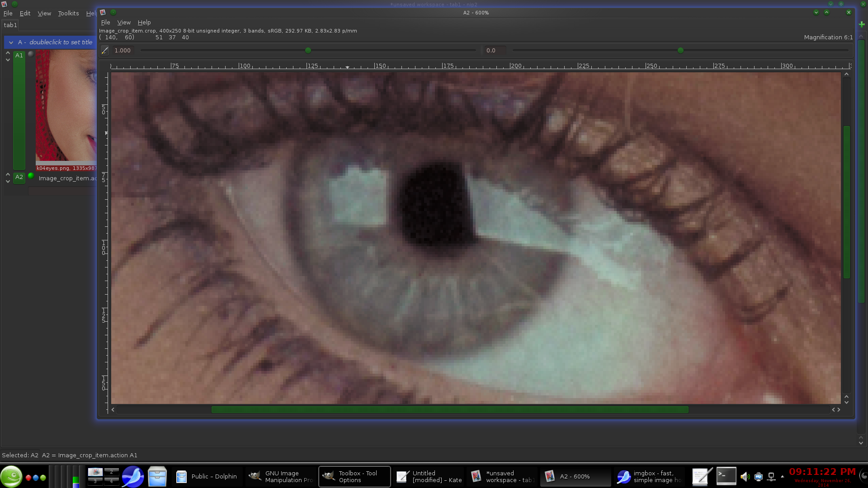This screenshot has height=488, width=868.
Task: Open the text editor notepad launcher in panel
Action: [x=703, y=477]
